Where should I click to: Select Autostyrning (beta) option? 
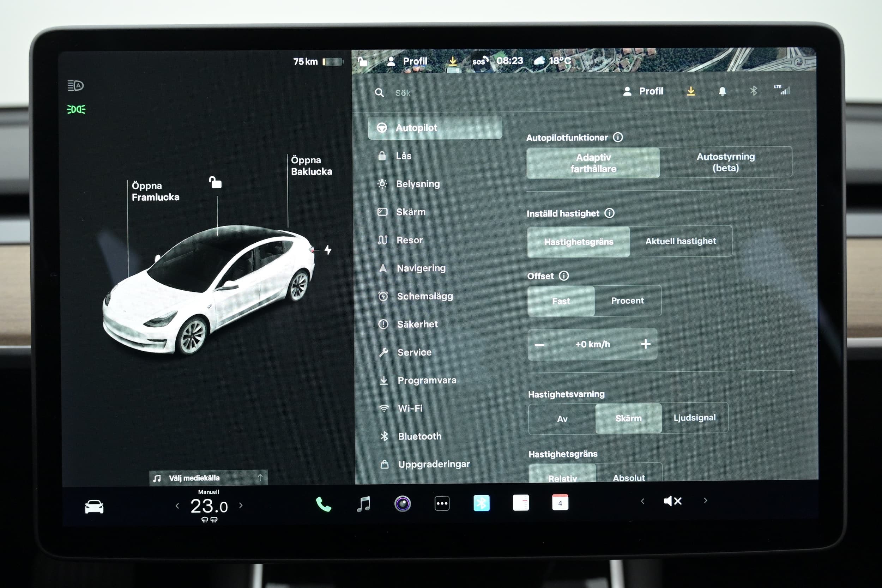point(726,162)
